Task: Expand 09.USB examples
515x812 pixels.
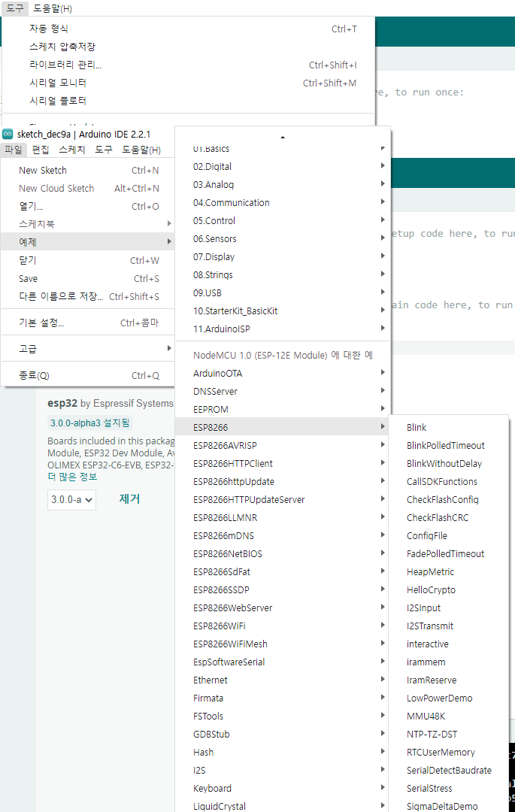Action: (x=283, y=293)
